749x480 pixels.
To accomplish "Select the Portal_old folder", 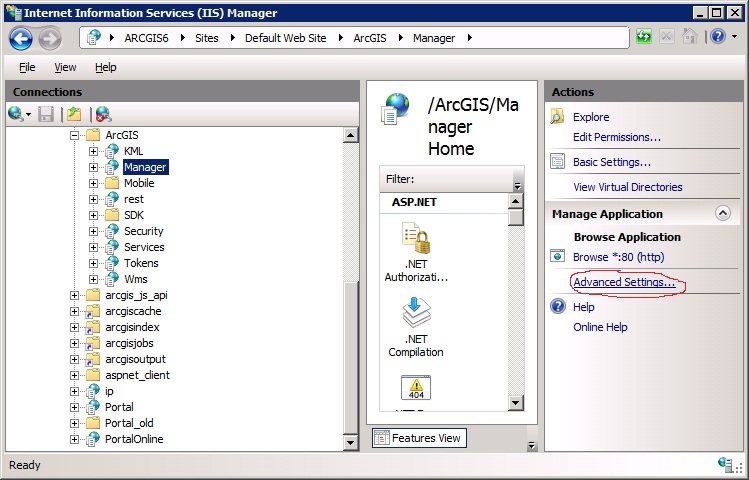I will pyautogui.click(x=129, y=423).
